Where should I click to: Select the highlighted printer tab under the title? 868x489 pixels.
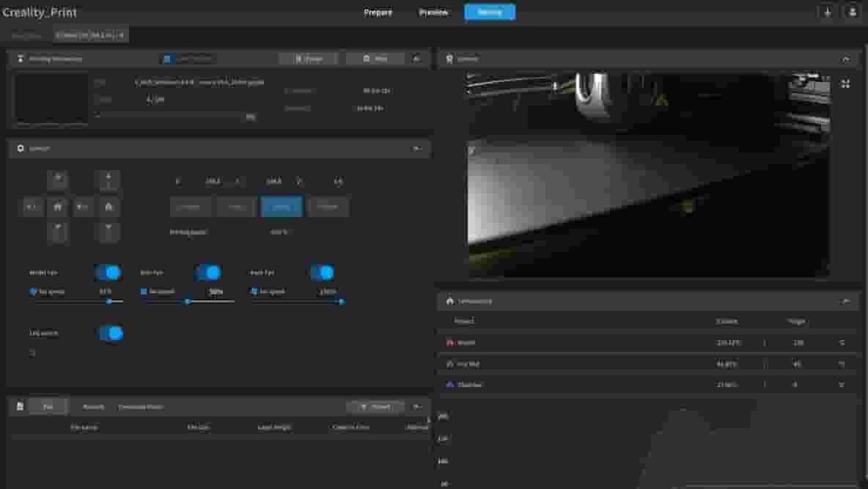tap(92, 35)
